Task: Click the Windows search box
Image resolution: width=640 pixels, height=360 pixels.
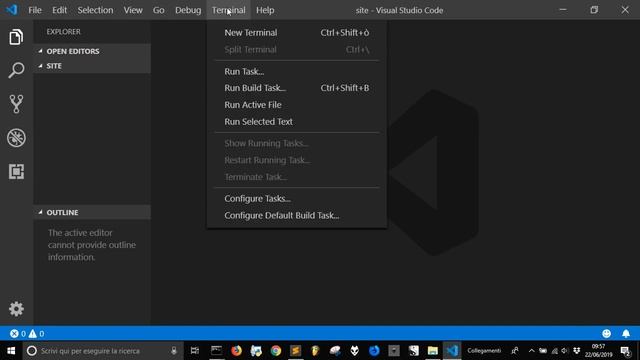Action: coord(102,351)
